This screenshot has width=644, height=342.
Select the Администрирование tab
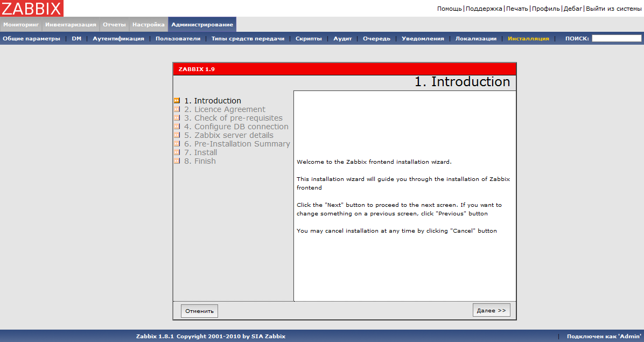point(202,25)
